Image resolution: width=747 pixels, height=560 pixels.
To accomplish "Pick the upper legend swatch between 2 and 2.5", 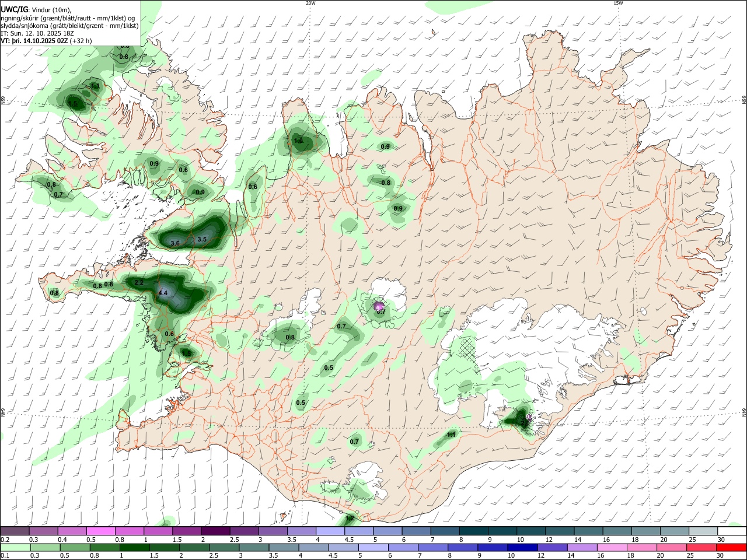I will [215, 531].
